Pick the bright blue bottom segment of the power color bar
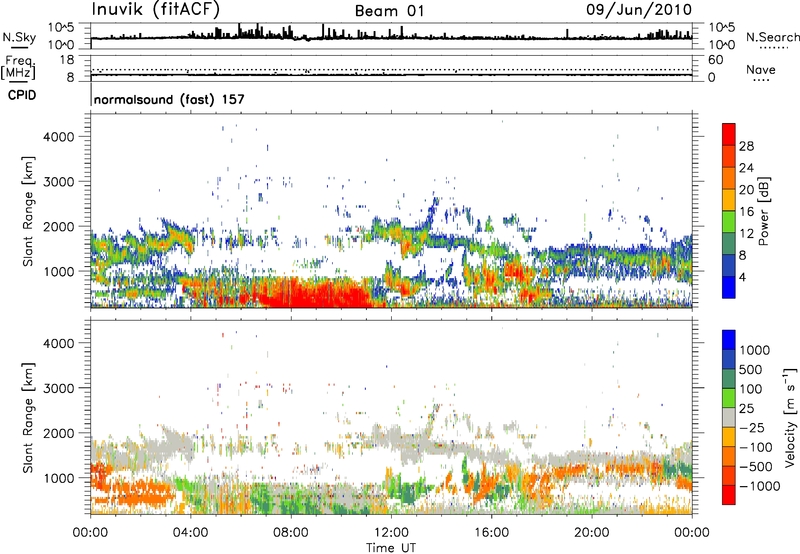This screenshot has width=800, height=554. [729, 287]
